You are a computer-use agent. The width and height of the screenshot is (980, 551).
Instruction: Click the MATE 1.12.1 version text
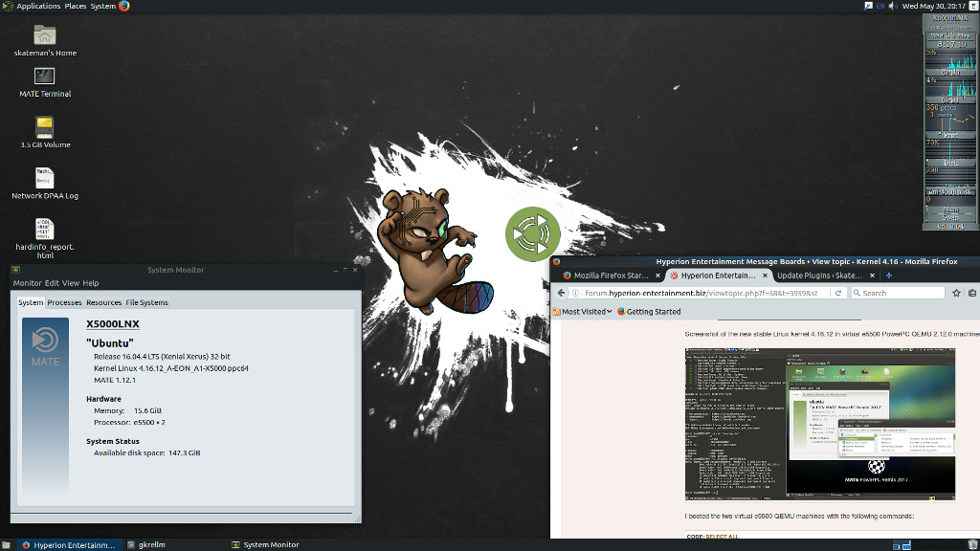tap(115, 381)
